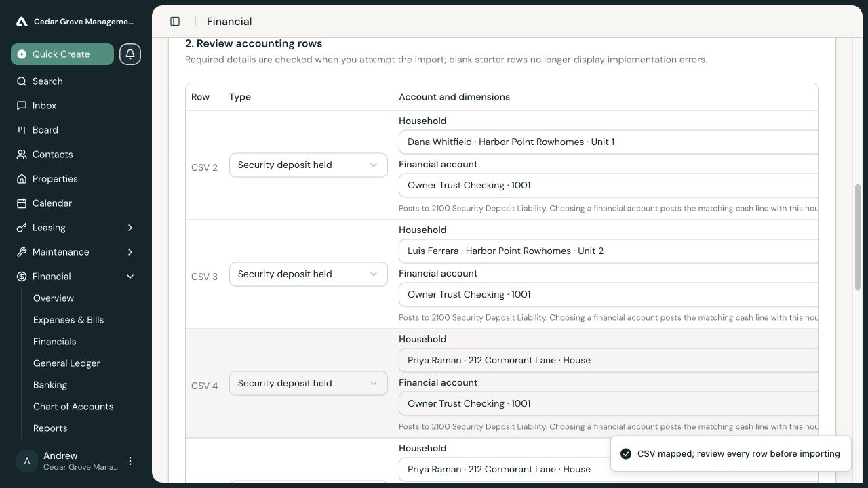Screen dimensions: 868x488
Task: Click the Leasing key icon
Action: tap(22, 228)
